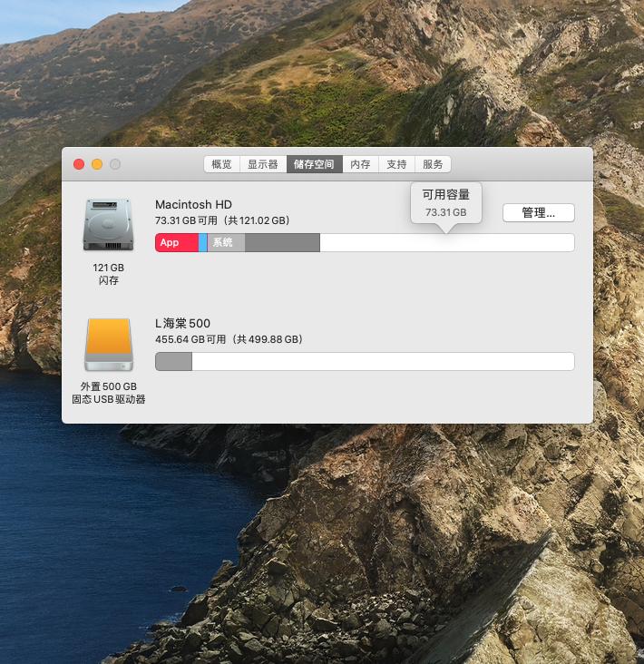This screenshot has width=644, height=664.
Task: Click the 73.31 GB 可用 capacity text
Action: 222,220
